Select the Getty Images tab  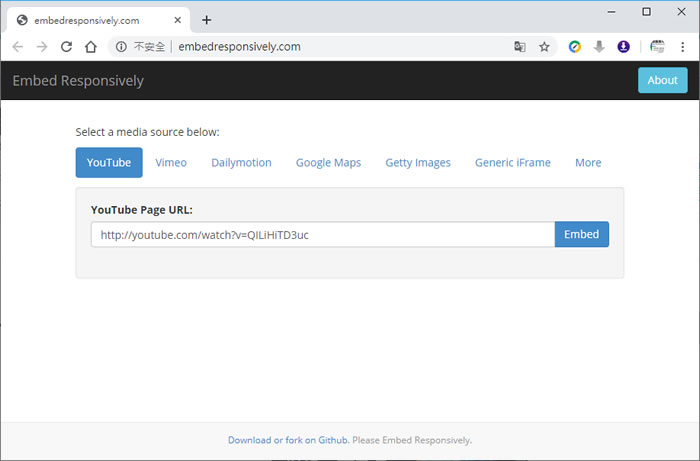point(418,162)
